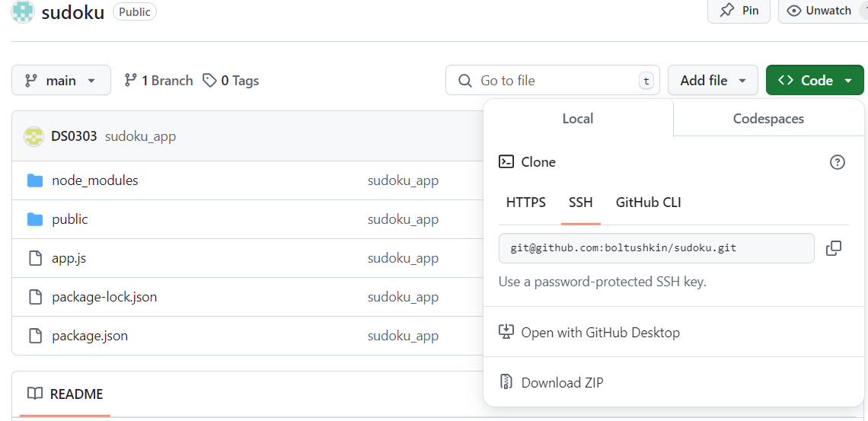Image resolution: width=868 pixels, height=421 pixels.
Task: Click the DS0303 user avatar
Action: pos(34,136)
